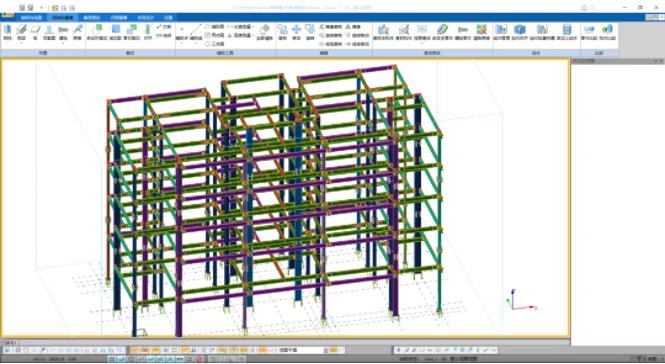Expand the length measurement dropdown arrow
This screenshot has width=665, height=364.
pyautogui.click(x=253, y=26)
